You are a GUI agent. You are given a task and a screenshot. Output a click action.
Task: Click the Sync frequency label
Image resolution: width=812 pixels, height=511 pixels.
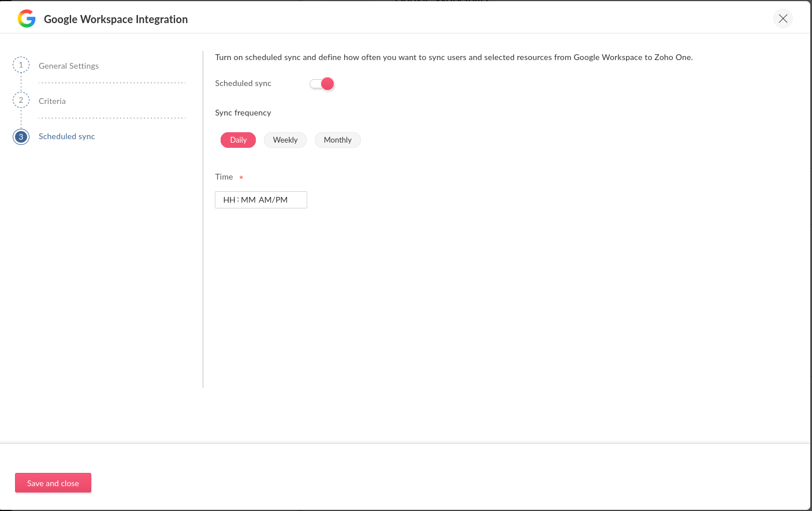click(x=243, y=113)
